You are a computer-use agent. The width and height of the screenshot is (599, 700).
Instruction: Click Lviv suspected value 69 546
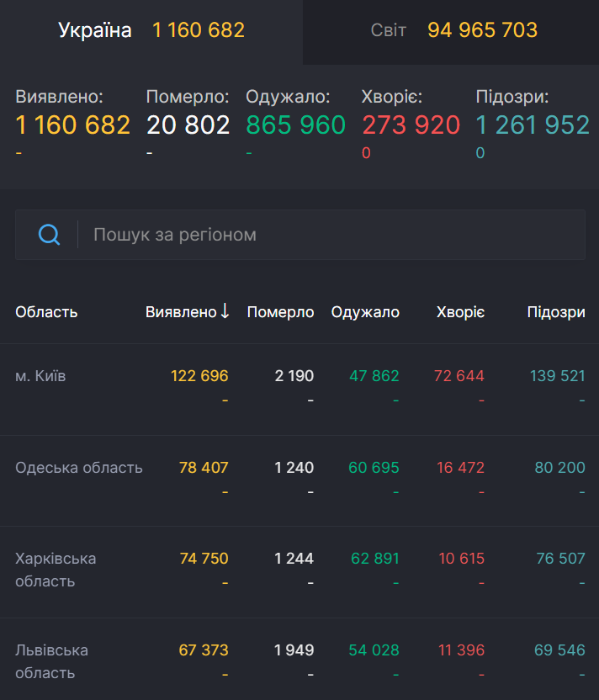[559, 650]
